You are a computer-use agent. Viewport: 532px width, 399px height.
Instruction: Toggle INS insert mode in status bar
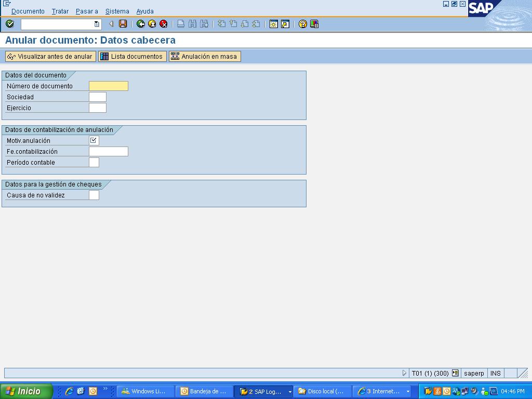(x=495, y=373)
